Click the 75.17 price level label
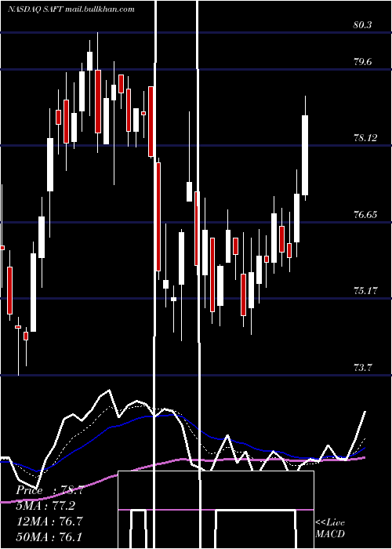The width and height of the screenshot is (392, 549). coord(365,291)
